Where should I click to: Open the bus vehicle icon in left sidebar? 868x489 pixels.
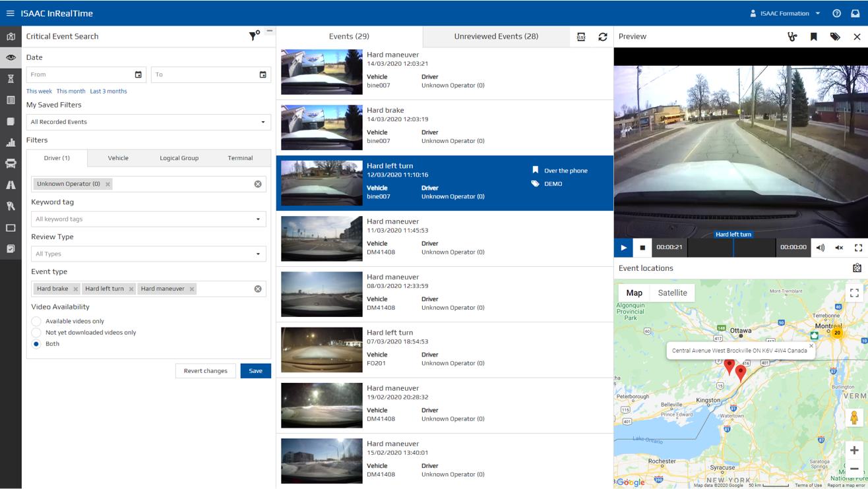pyautogui.click(x=11, y=163)
